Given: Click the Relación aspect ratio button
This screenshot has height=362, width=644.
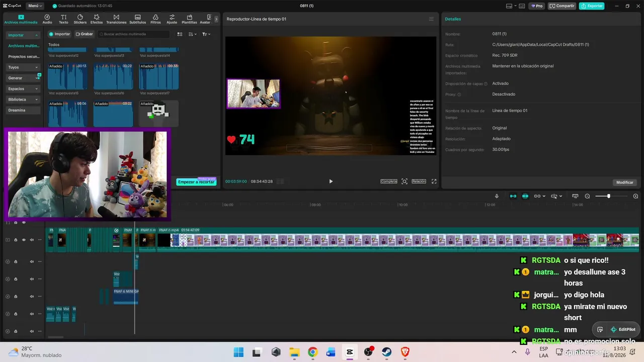Looking at the screenshot, I should coord(419,182).
